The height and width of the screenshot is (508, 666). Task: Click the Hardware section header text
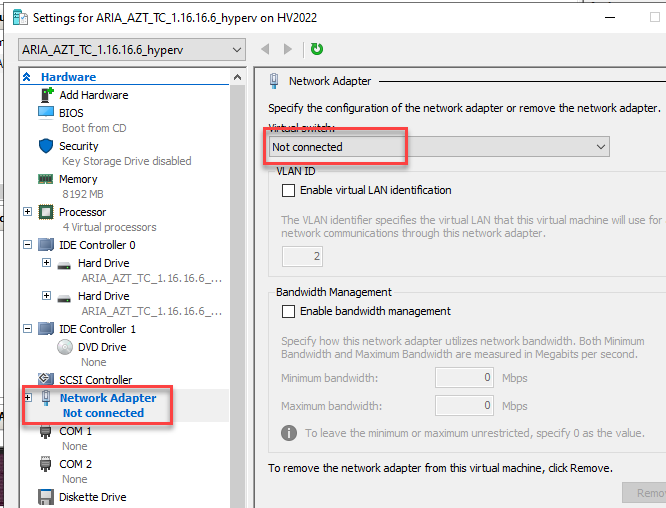coord(68,77)
